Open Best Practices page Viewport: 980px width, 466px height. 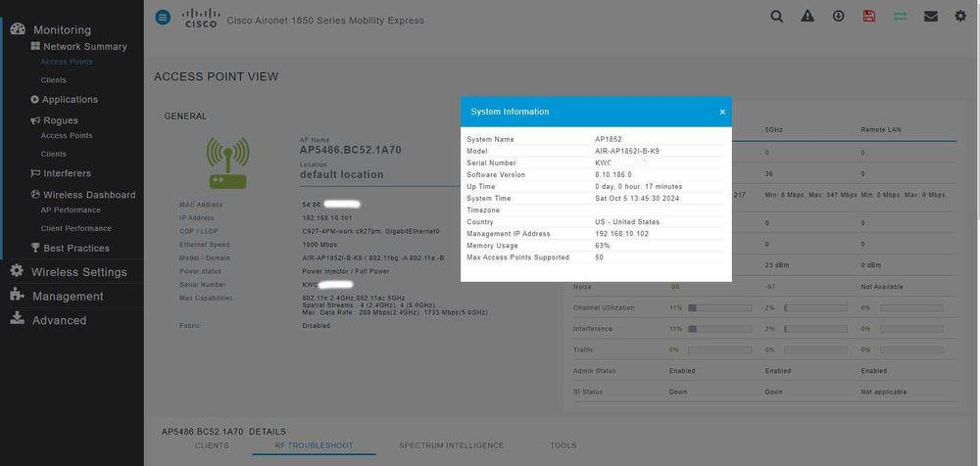(x=76, y=248)
